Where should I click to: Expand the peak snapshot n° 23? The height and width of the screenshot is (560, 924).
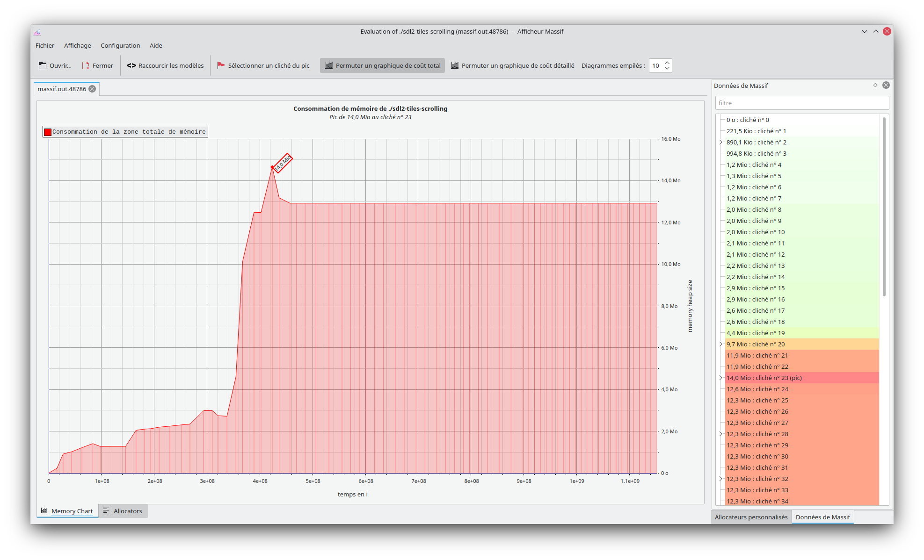[721, 378]
